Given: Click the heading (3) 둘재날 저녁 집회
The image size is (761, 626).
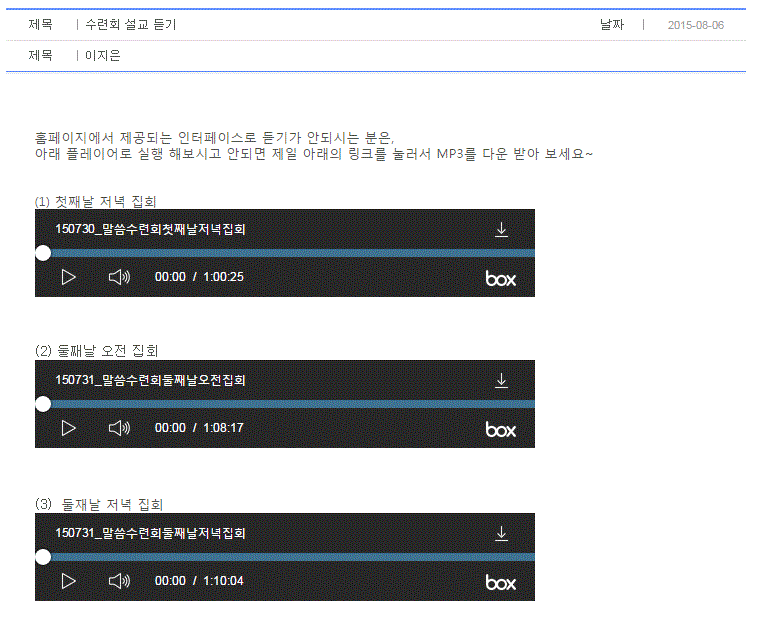Looking at the screenshot, I should [99, 505].
